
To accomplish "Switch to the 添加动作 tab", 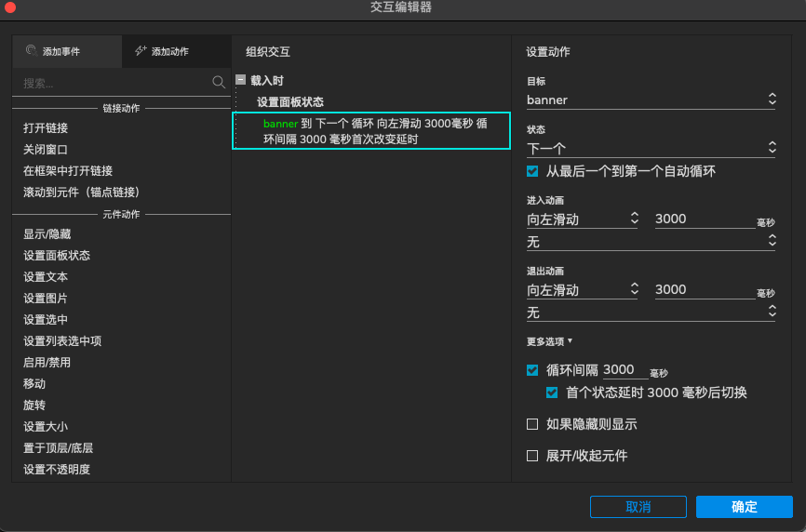I will [x=176, y=51].
